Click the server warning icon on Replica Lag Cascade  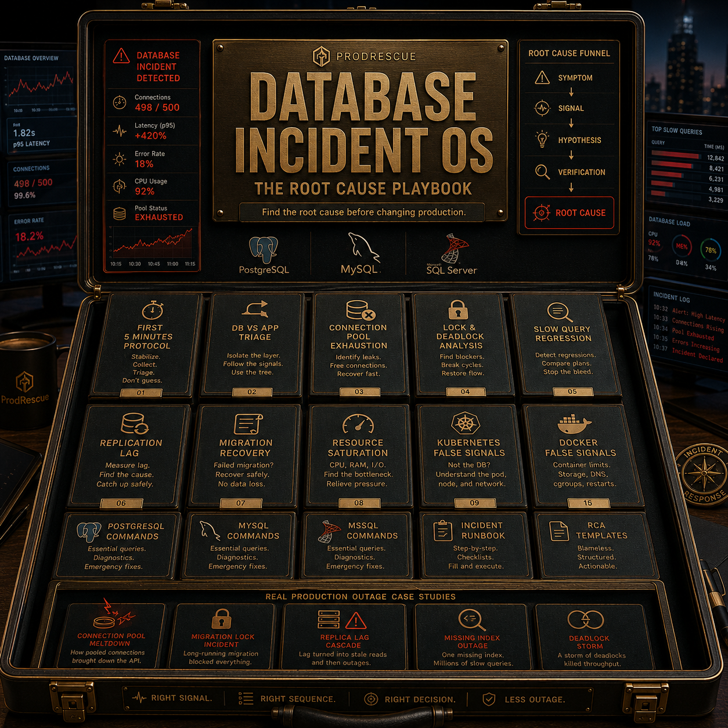pos(343,620)
